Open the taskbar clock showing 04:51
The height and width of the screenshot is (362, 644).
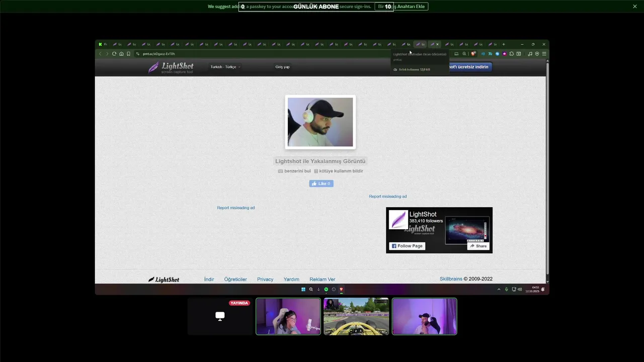[532, 290]
